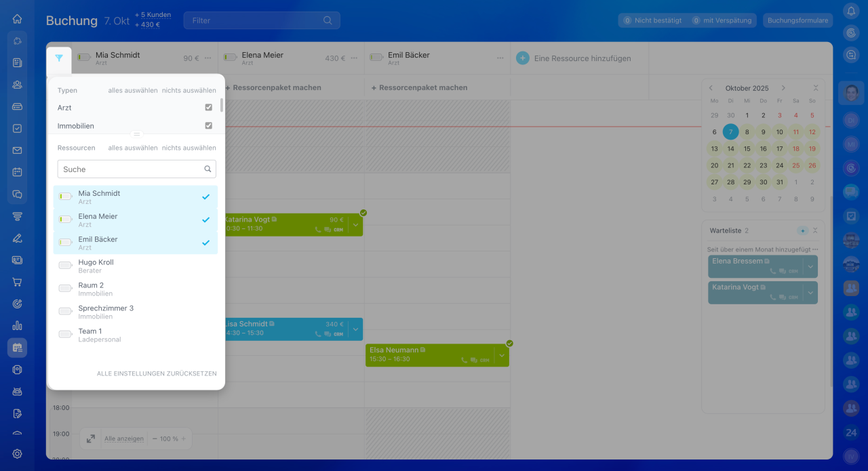Image resolution: width=868 pixels, height=471 pixels.
Task: Click the search magnifier in Filter field
Action: [328, 20]
